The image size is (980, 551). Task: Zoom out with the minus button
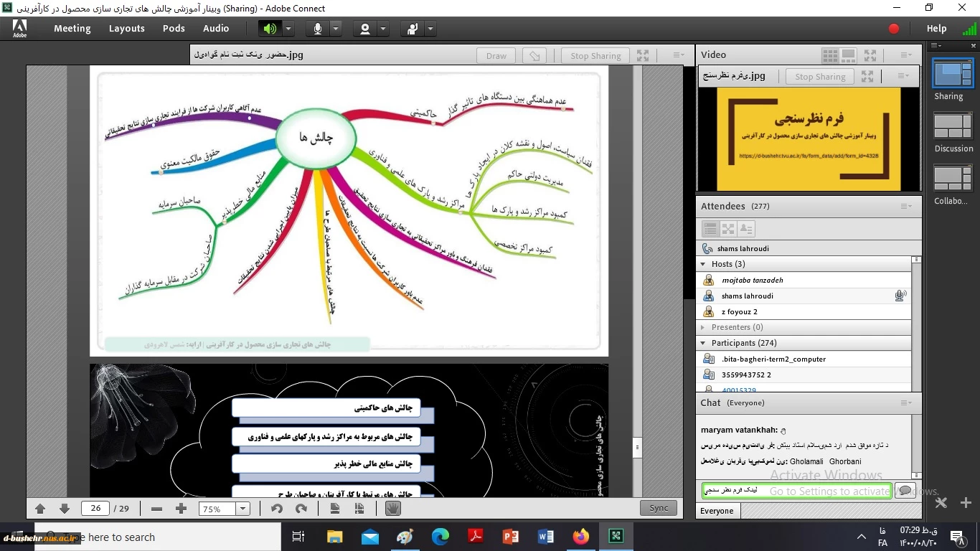[x=156, y=509]
